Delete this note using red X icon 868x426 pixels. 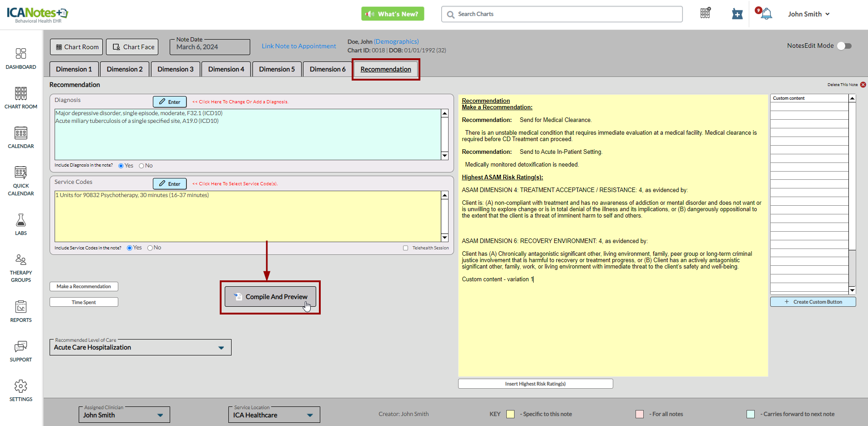[x=863, y=85]
